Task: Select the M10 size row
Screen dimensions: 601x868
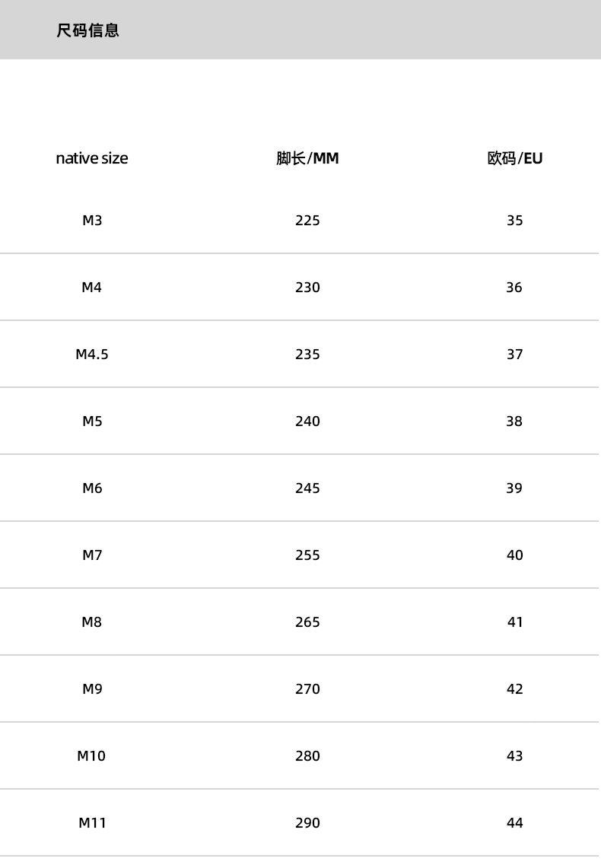Action: pyautogui.click(x=92, y=756)
